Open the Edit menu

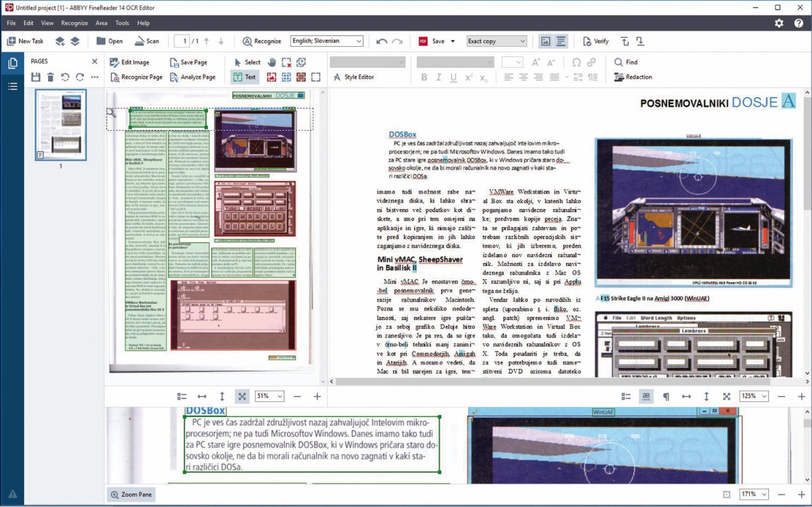click(x=28, y=23)
